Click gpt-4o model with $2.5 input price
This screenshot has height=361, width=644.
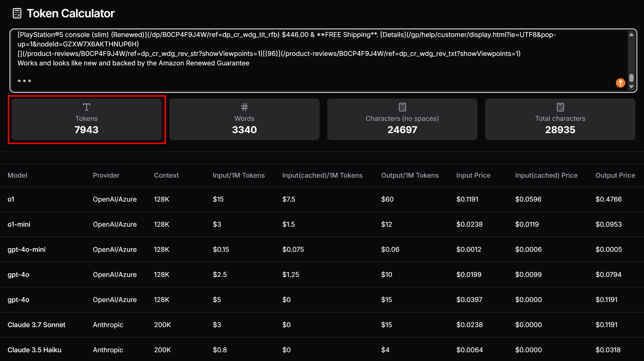(18, 275)
